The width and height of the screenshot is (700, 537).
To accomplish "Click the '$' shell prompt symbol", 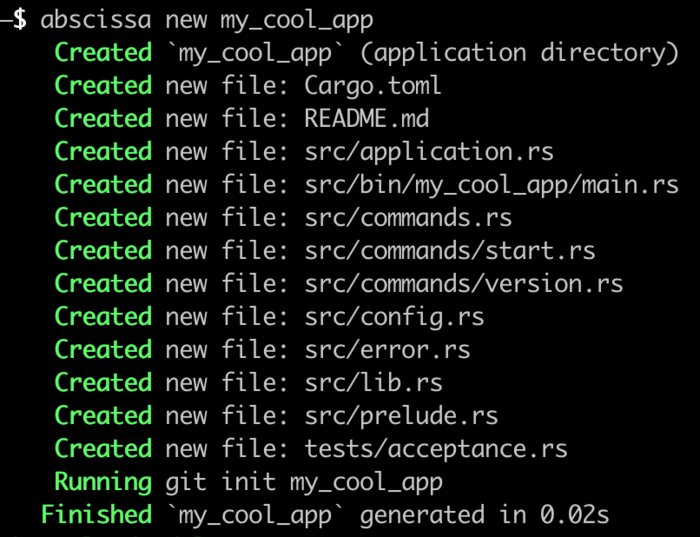I will point(20,19).
